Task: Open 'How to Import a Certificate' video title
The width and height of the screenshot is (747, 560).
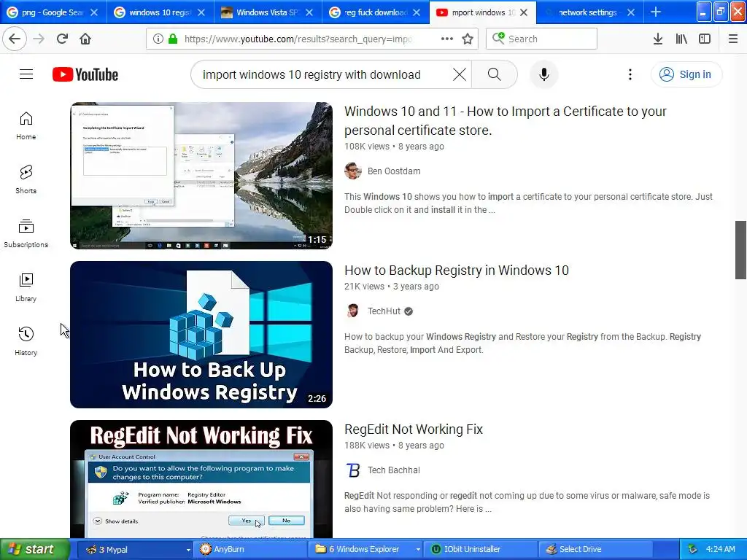Action: (x=506, y=120)
